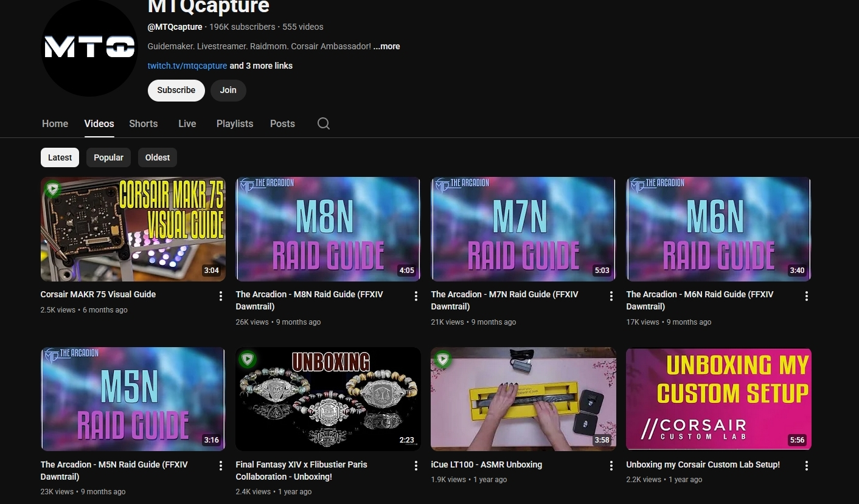Open options menu for Corsair Custom Lab Setup video

click(807, 466)
